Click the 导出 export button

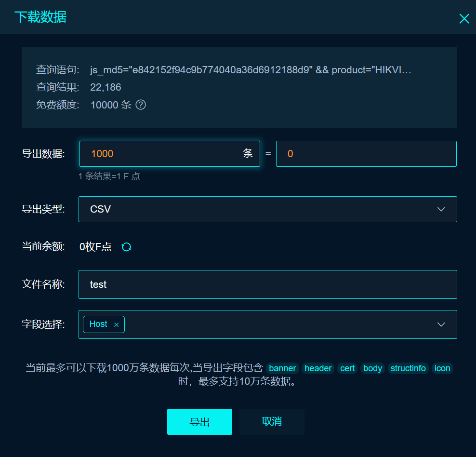click(x=199, y=421)
